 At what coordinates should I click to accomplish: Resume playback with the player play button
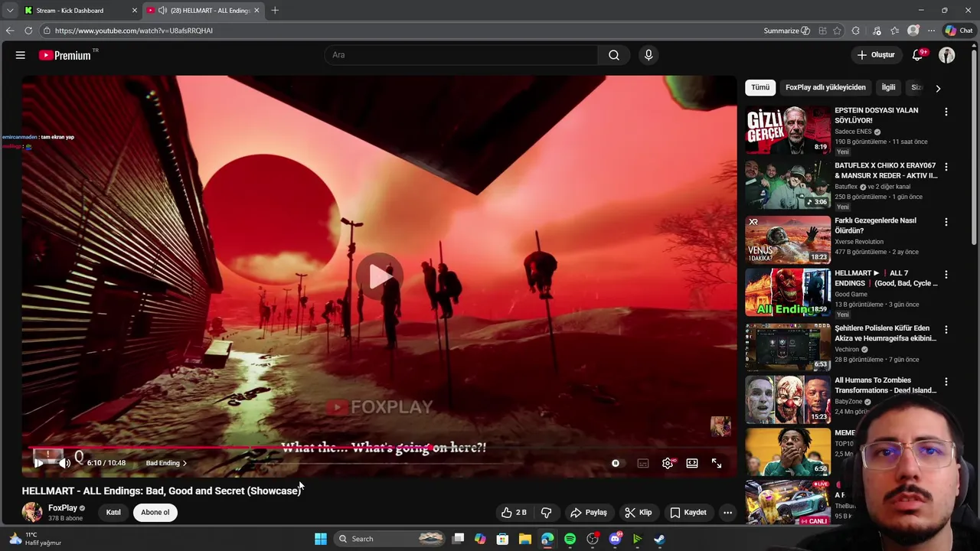click(x=38, y=463)
